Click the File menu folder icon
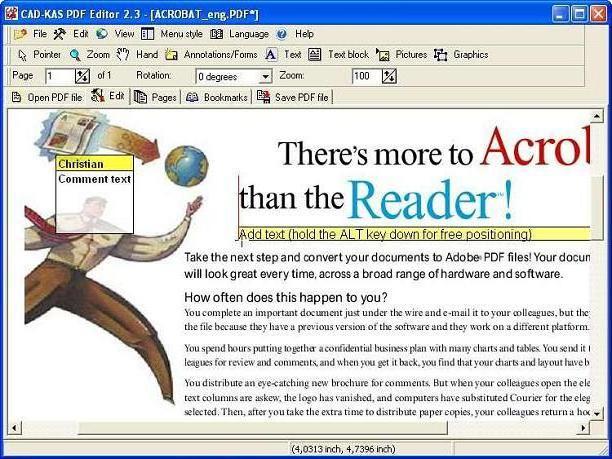 click(x=20, y=34)
